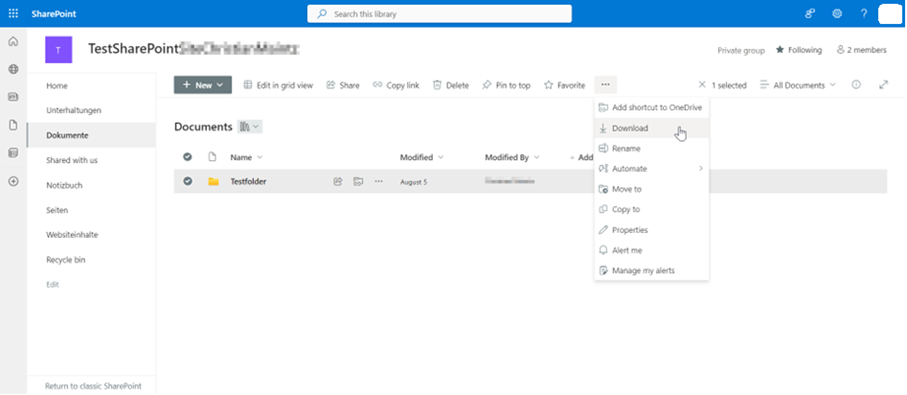
Task: Open the Documents library switcher dropdown
Action: [x=250, y=127]
